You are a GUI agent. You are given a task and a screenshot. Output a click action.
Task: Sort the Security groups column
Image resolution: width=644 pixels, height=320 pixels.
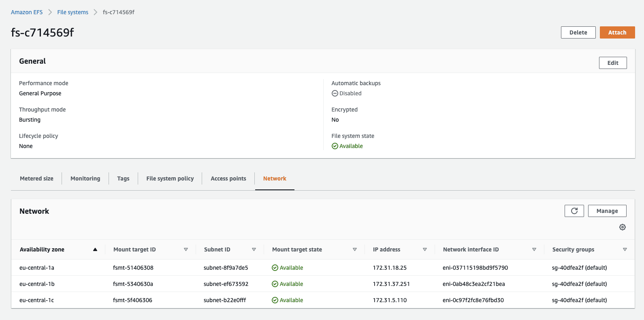coord(625,249)
